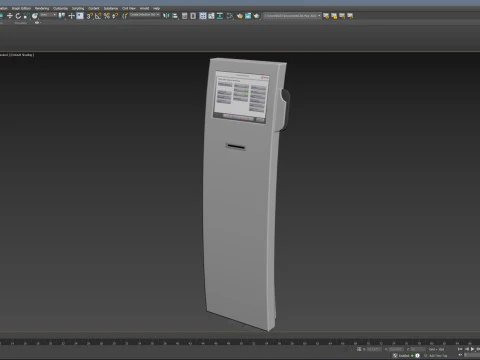
Task: Toggle absolute/offset transform mode icon
Action: tap(359, 349)
